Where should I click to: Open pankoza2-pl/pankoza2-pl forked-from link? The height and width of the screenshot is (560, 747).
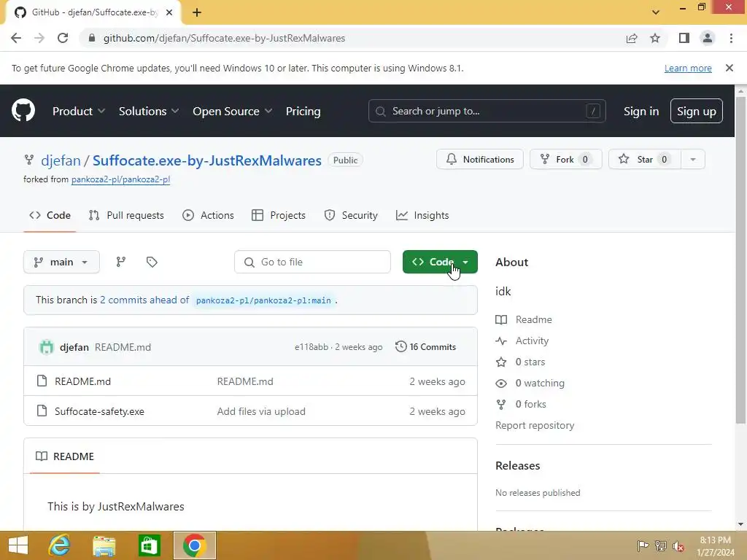coord(120,179)
